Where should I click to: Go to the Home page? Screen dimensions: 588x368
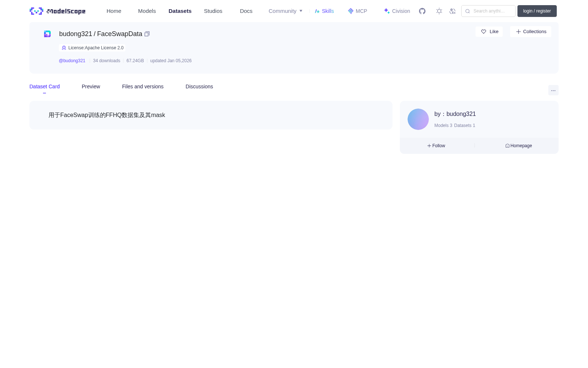[x=114, y=11]
